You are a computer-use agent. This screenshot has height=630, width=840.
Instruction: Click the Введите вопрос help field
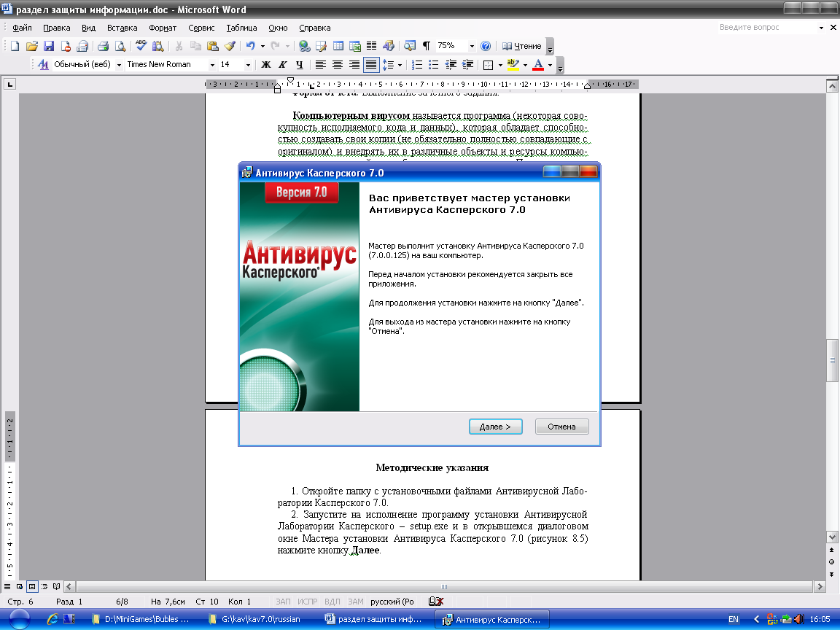[766, 27]
